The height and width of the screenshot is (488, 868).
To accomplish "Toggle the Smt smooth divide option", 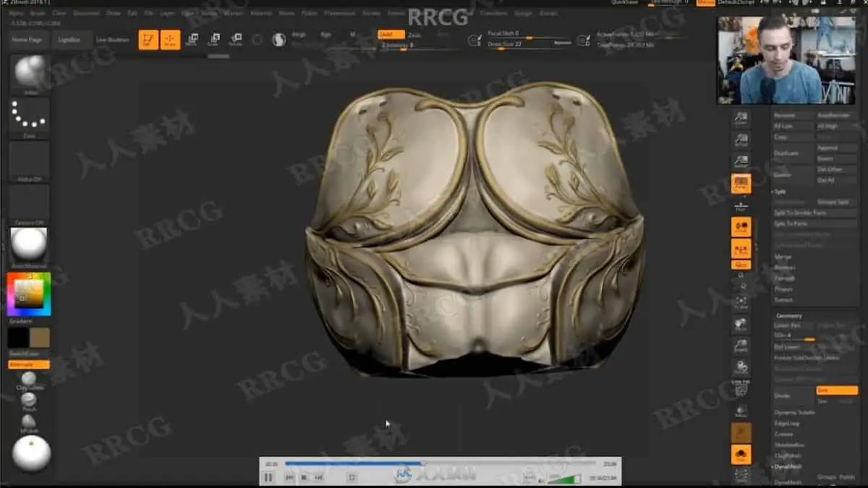I will point(837,390).
